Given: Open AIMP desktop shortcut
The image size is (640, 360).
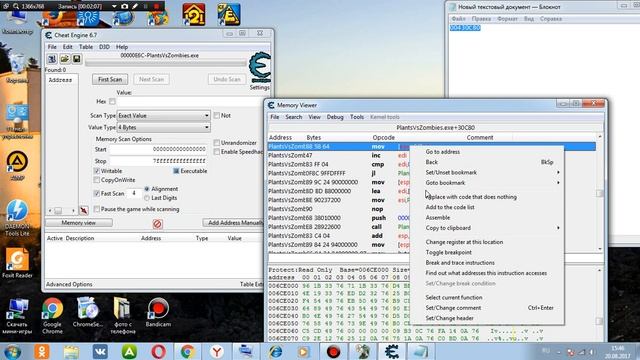Looking at the screenshot, I should pyautogui.click(x=17, y=166).
